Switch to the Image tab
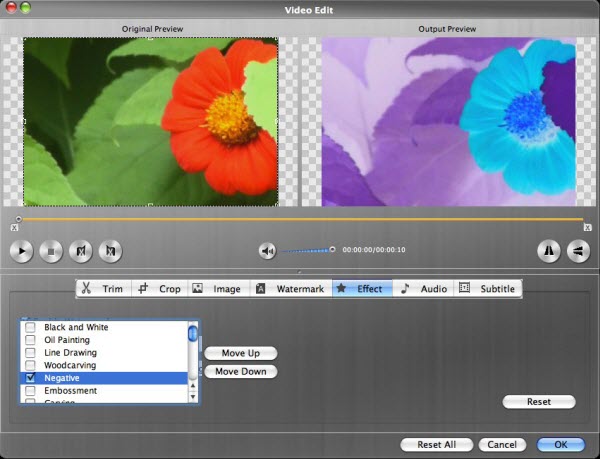This screenshot has height=459, width=600. tap(218, 288)
